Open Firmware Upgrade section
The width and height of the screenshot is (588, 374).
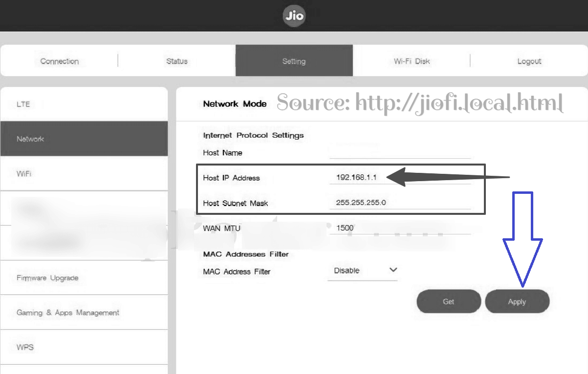[x=47, y=278]
